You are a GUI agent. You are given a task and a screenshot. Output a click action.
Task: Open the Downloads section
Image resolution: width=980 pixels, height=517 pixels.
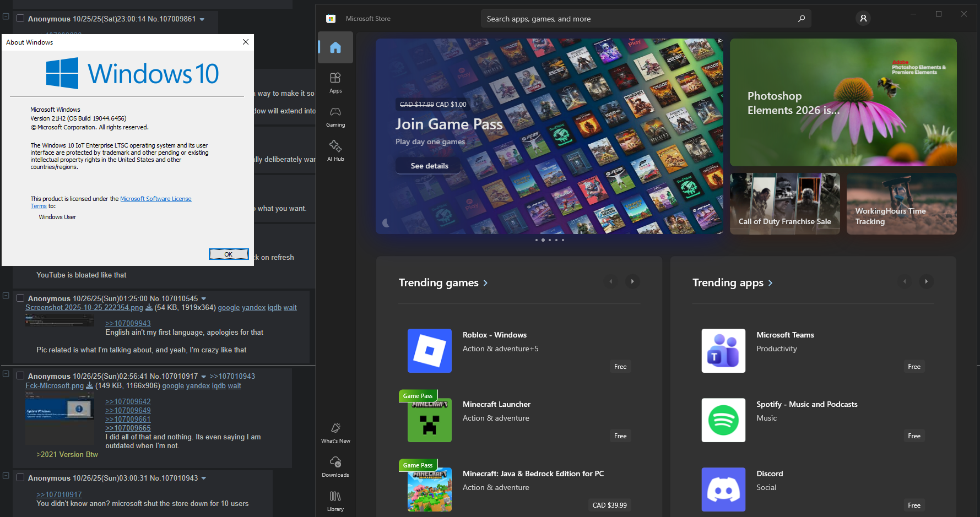click(x=335, y=467)
